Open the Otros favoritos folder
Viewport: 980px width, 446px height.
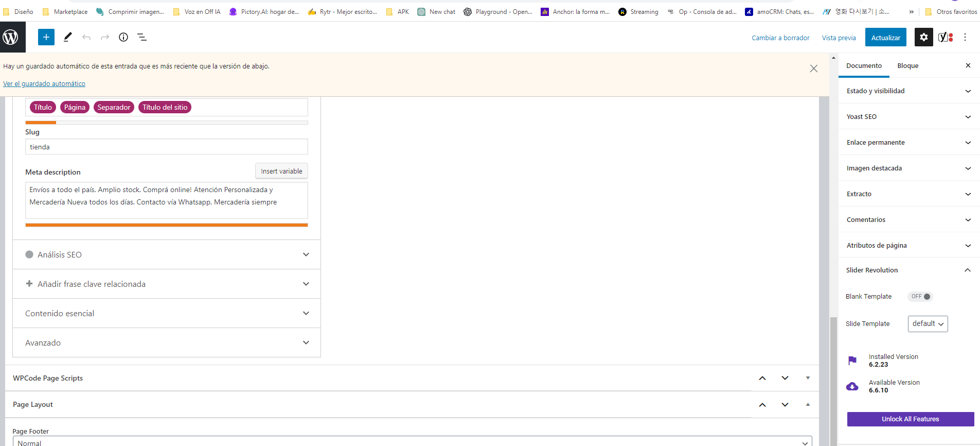point(951,11)
